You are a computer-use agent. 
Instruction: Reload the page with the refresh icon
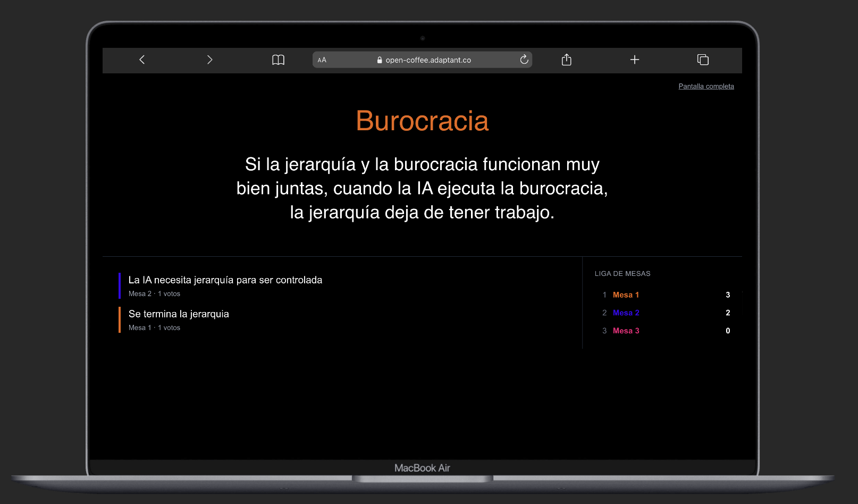coord(524,60)
